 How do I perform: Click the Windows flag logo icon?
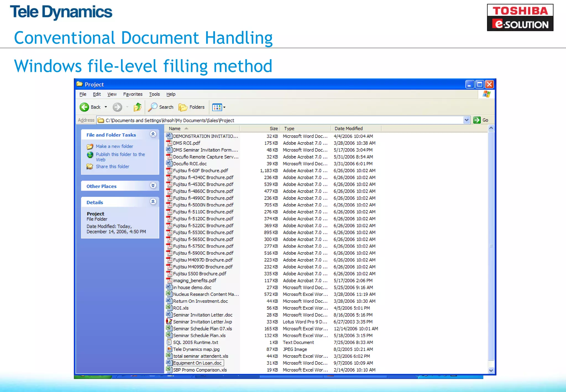486,94
